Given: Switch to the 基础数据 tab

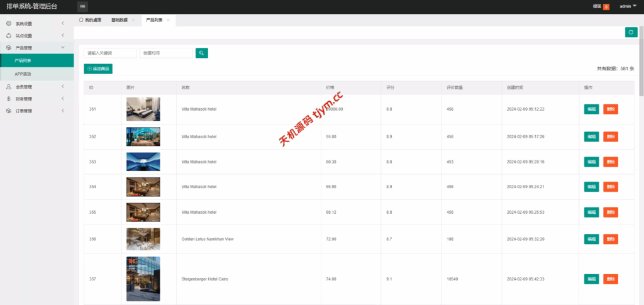Looking at the screenshot, I should tap(119, 20).
